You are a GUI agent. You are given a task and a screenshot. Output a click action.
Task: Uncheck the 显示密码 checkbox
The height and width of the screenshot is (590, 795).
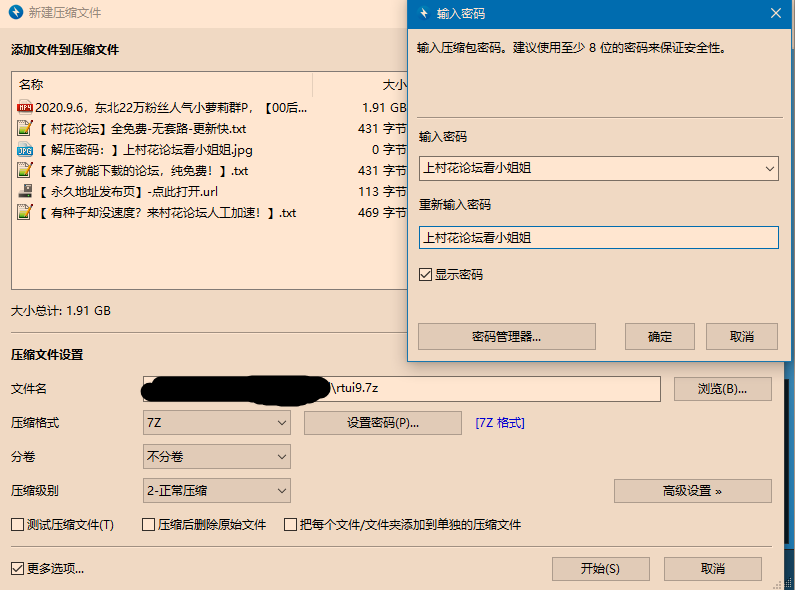(x=426, y=274)
